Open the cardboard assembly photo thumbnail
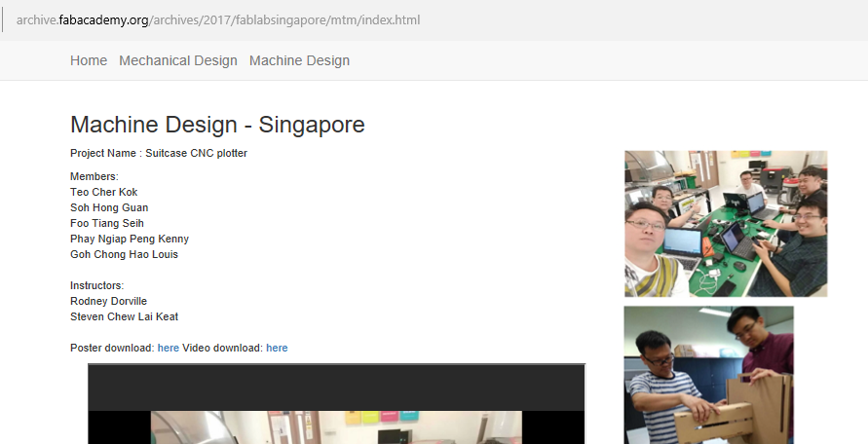The height and width of the screenshot is (444, 868). [708, 375]
